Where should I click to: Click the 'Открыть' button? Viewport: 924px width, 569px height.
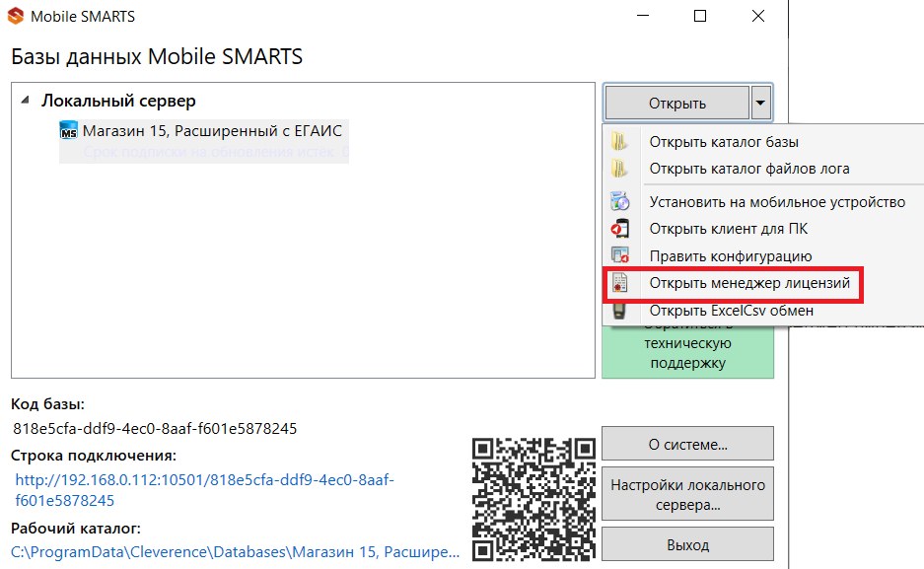point(677,104)
